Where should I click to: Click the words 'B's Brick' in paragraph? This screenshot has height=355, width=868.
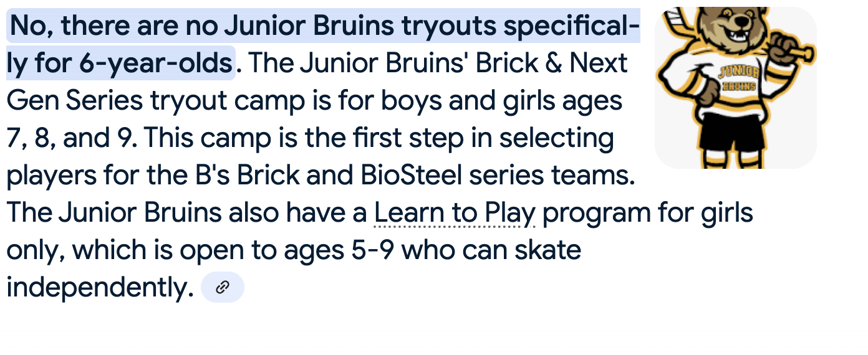point(243,176)
